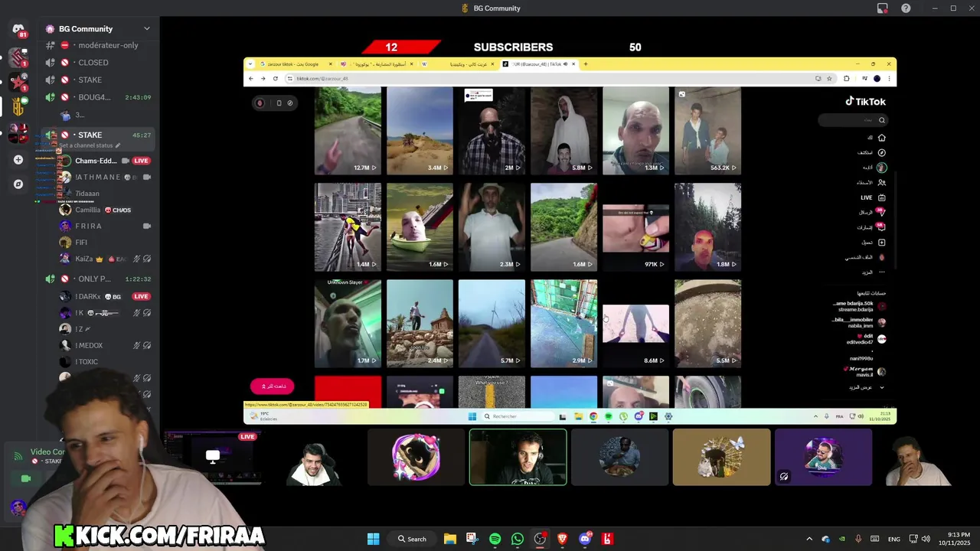Switch to 'zarzour tiktok' Google tab
The height and width of the screenshot is (551, 980).
coord(295,64)
